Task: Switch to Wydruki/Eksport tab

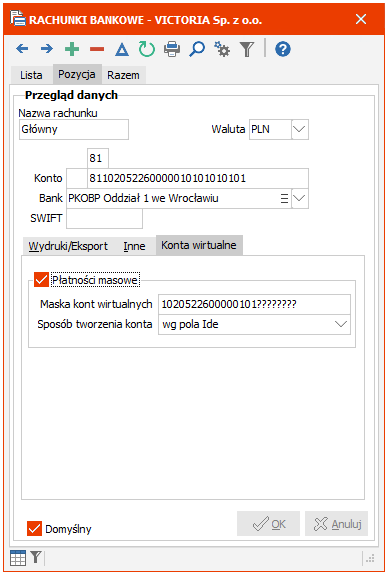Action: [x=68, y=246]
